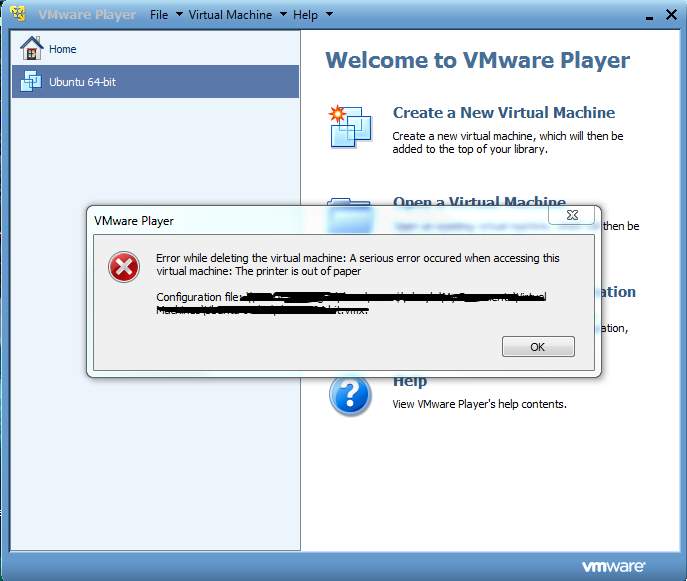Screen dimensions: 687x581
Task: Minimize the VMware Player window
Action: click(x=649, y=16)
